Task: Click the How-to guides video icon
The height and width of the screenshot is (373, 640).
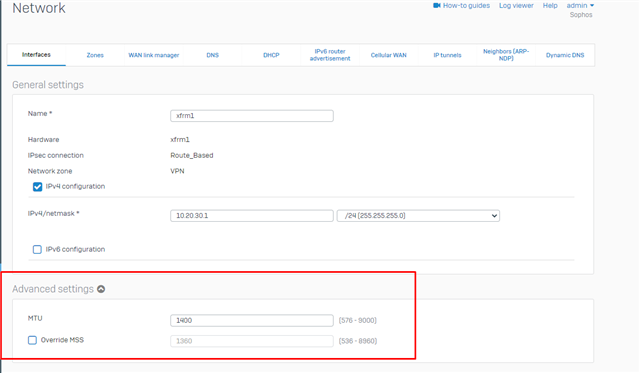Action: click(437, 5)
